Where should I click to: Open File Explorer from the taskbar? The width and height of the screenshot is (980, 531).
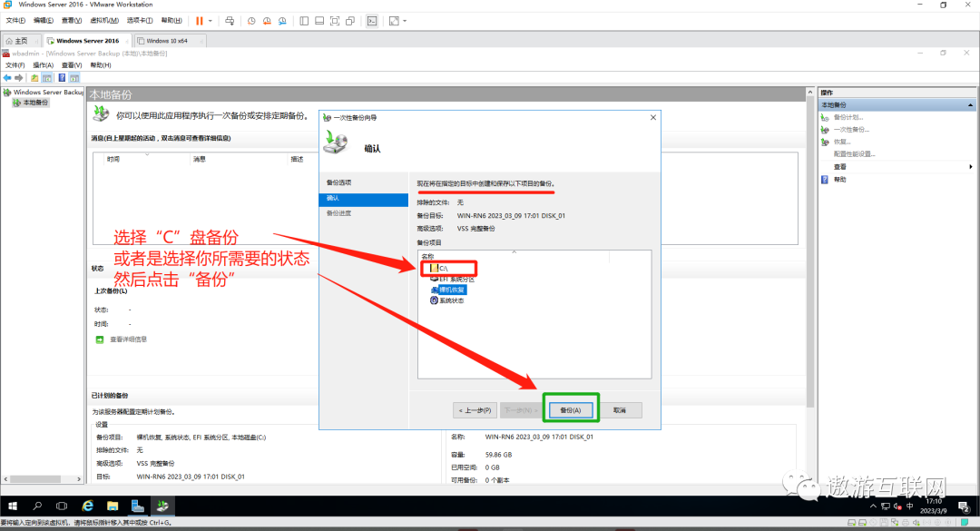[113, 506]
